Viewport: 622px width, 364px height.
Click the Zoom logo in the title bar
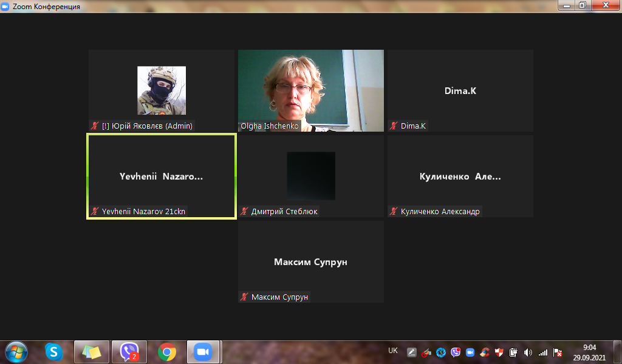[5, 6]
